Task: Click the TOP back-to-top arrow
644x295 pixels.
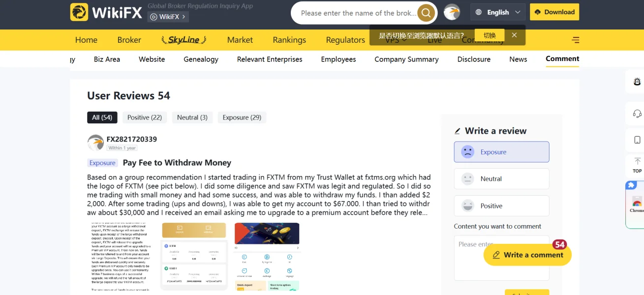Action: tap(637, 165)
